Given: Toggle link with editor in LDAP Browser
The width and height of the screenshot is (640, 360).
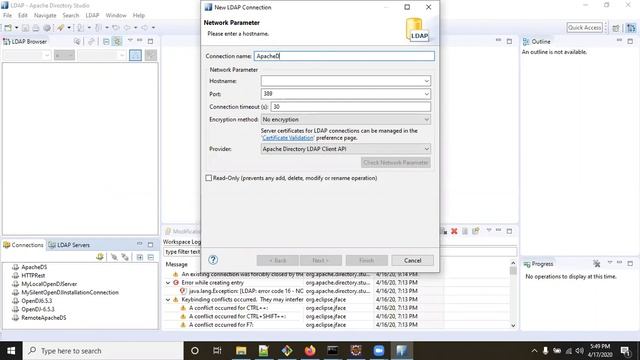Looking at the screenshot, I should coord(117,42).
